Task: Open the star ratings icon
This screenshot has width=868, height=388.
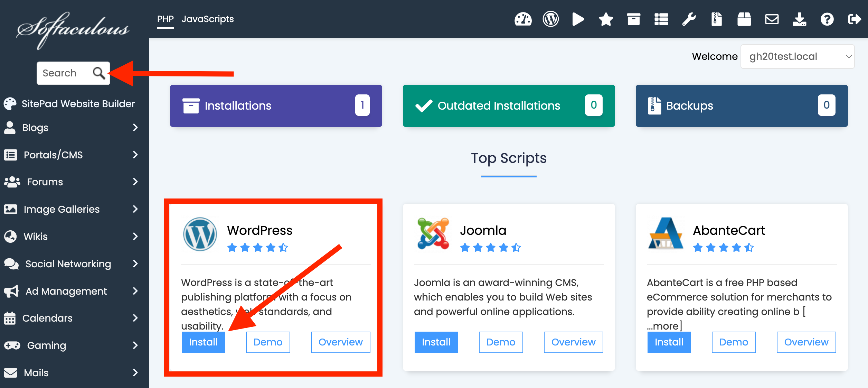Action: point(606,19)
